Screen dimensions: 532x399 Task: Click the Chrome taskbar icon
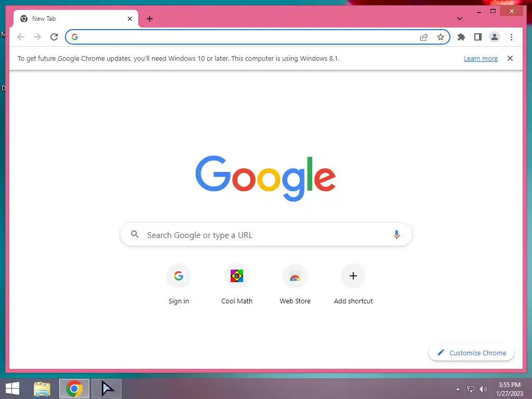(74, 389)
